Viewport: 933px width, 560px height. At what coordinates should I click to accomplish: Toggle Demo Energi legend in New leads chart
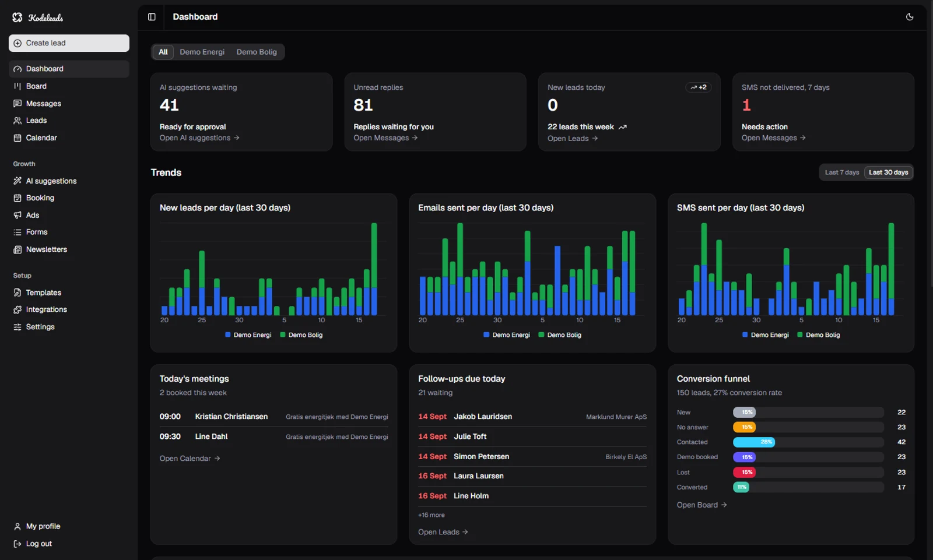click(248, 335)
